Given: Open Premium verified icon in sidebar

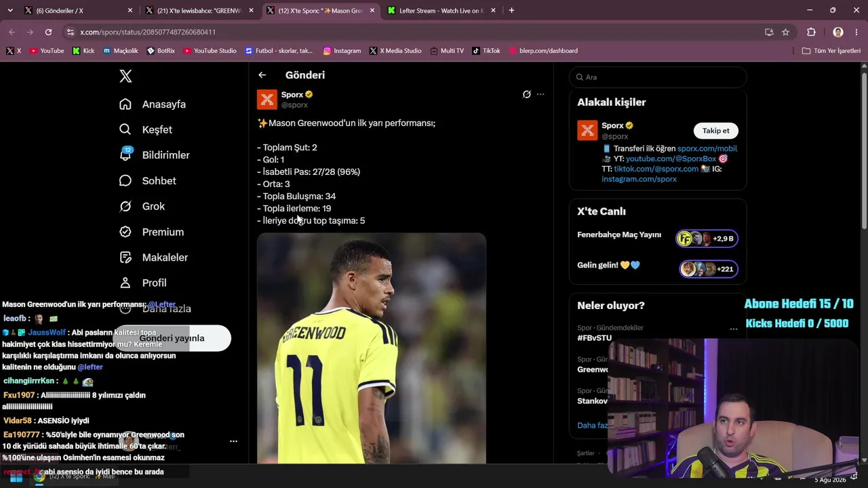Looking at the screenshot, I should click(125, 232).
